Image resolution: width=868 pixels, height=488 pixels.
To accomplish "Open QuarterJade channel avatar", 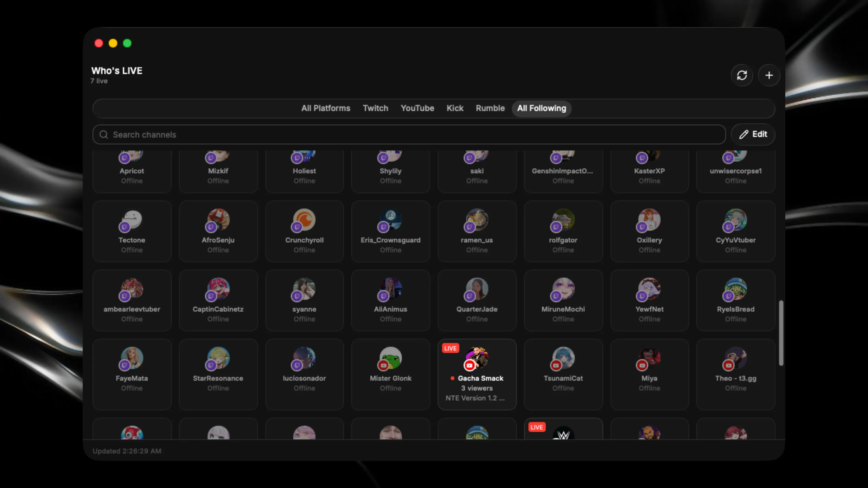I will pos(477,289).
